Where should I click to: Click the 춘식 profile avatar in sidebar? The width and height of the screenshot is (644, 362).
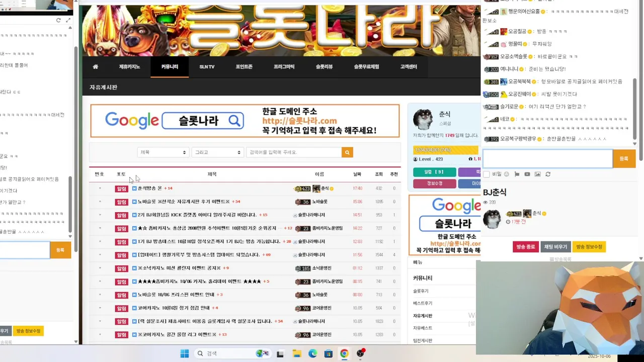point(423,119)
